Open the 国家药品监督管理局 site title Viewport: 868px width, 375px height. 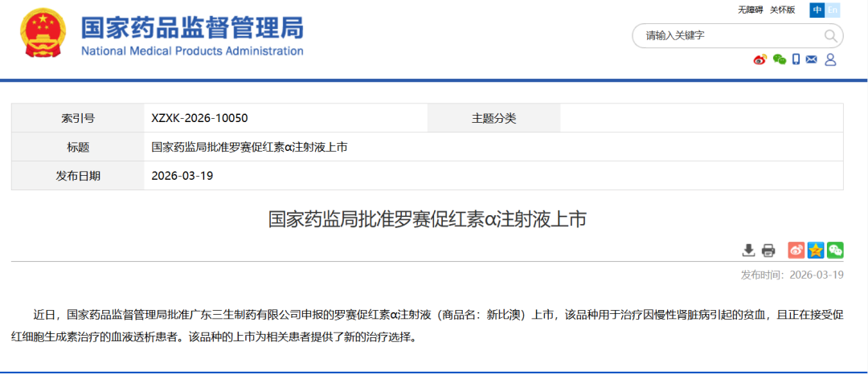click(192, 27)
